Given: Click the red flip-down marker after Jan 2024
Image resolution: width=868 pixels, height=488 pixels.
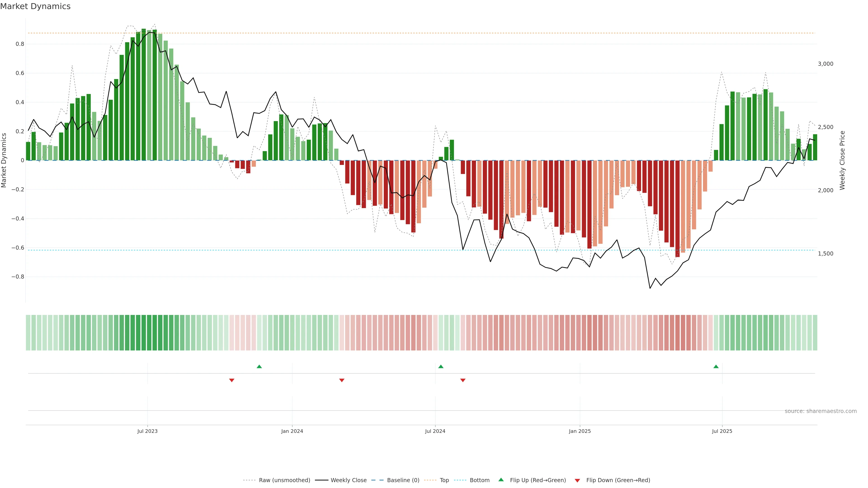Looking at the screenshot, I should click(342, 380).
